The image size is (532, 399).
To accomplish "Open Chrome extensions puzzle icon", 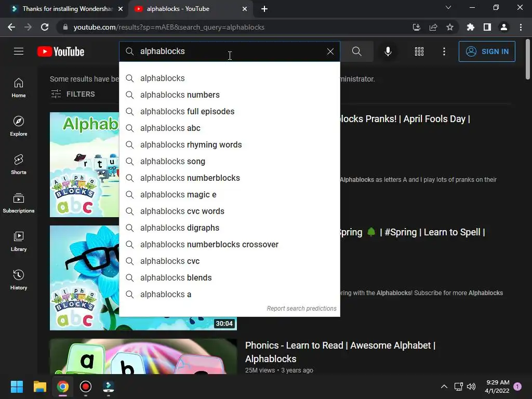I will click(471, 27).
